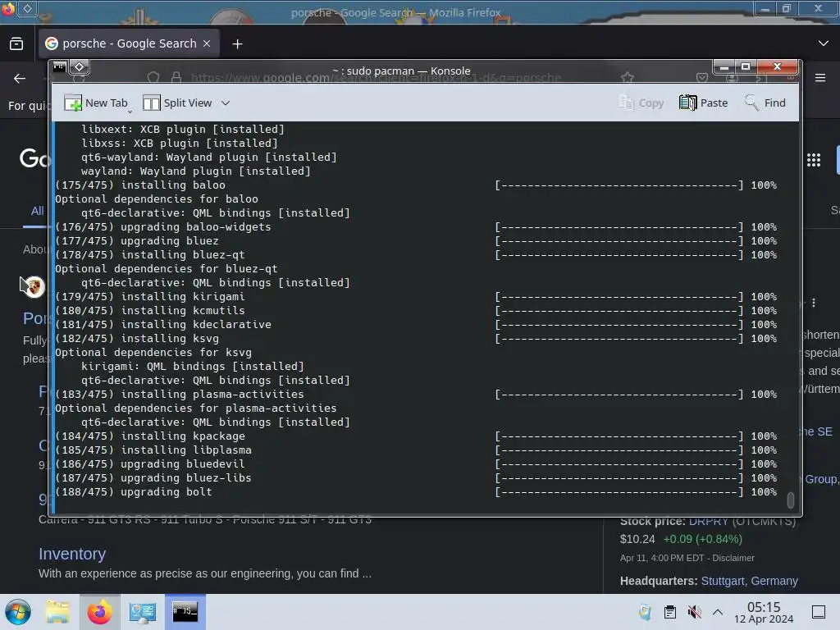Image resolution: width=840 pixels, height=630 pixels.
Task: Click the Copy button in Konsole toolbar
Action: [641, 103]
